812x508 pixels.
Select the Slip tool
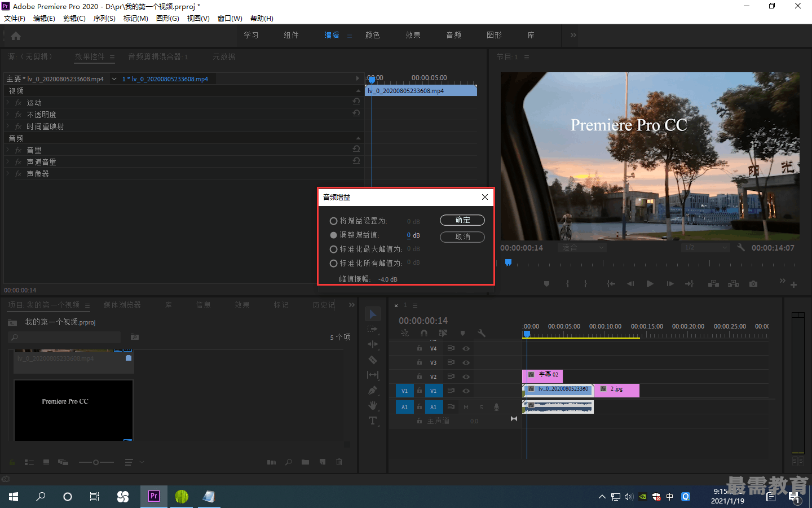tap(372, 375)
